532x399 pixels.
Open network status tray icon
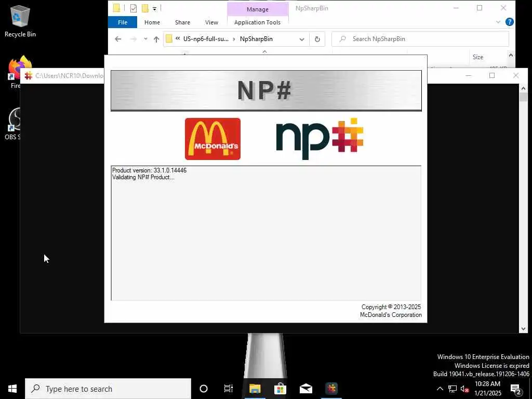click(453, 389)
